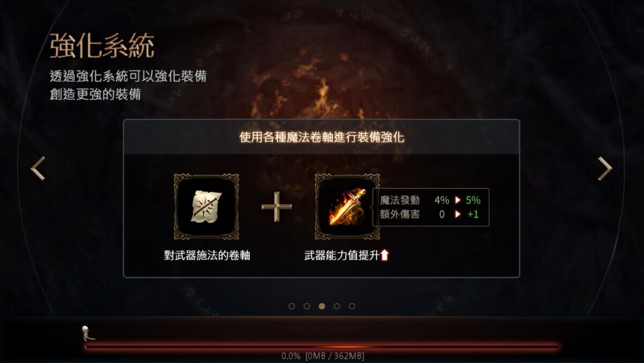Click the red download progress bar
The height and width of the screenshot is (363, 644).
coord(322,347)
